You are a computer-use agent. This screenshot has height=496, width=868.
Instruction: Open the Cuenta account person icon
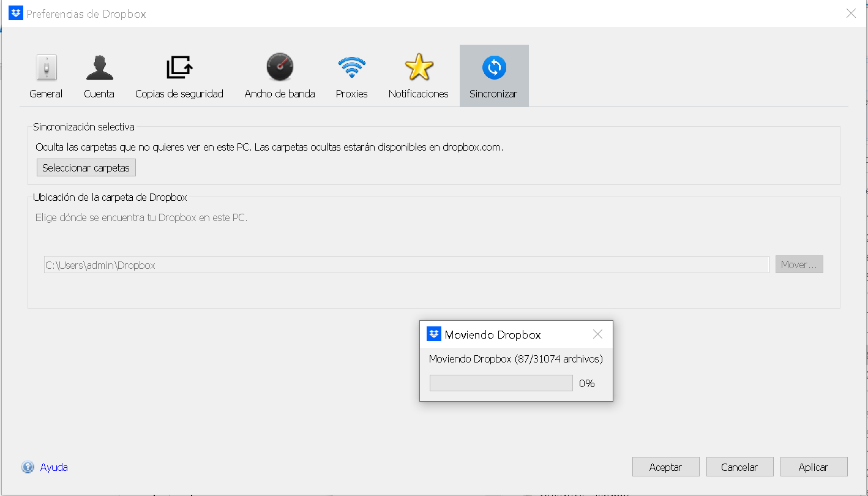(x=99, y=67)
